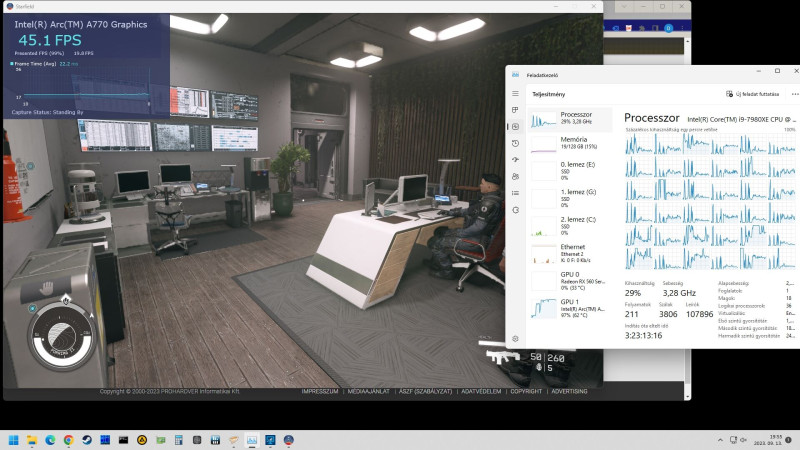Click the Intel Arc A770 Graphics overlay title
The height and width of the screenshot is (450, 800).
[81, 24]
